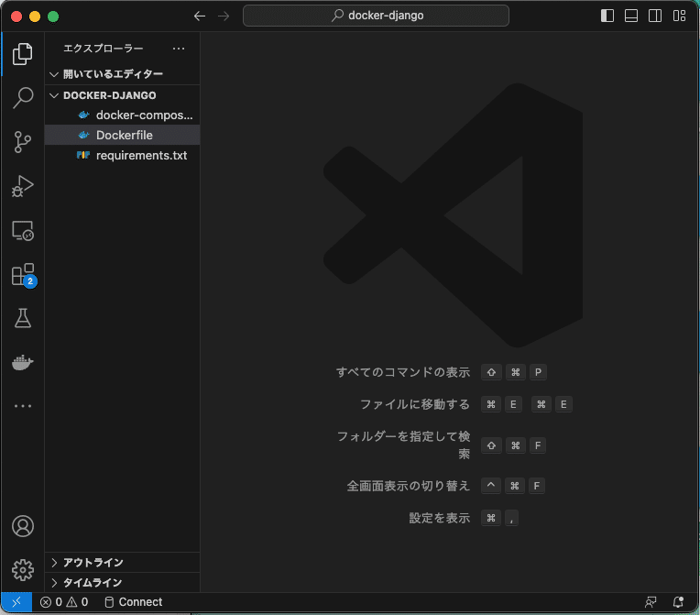Open the Accounts menu icon
This screenshot has width=700, height=615.
click(23, 526)
